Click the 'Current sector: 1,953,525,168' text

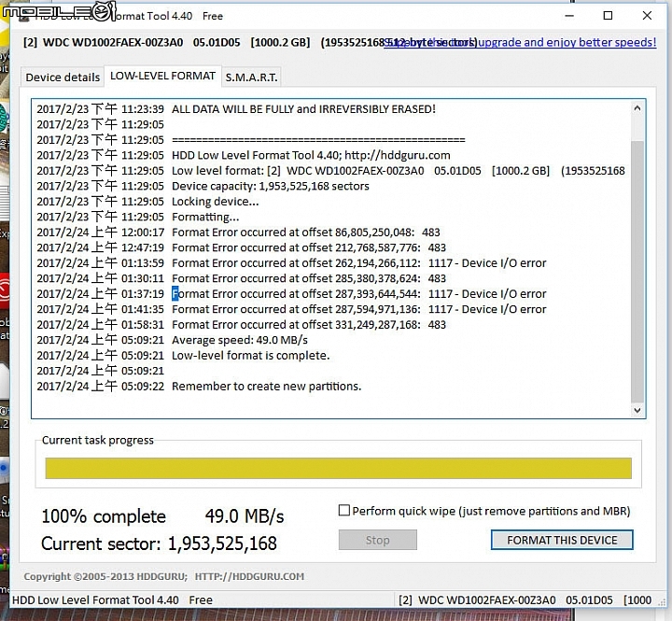click(x=159, y=543)
